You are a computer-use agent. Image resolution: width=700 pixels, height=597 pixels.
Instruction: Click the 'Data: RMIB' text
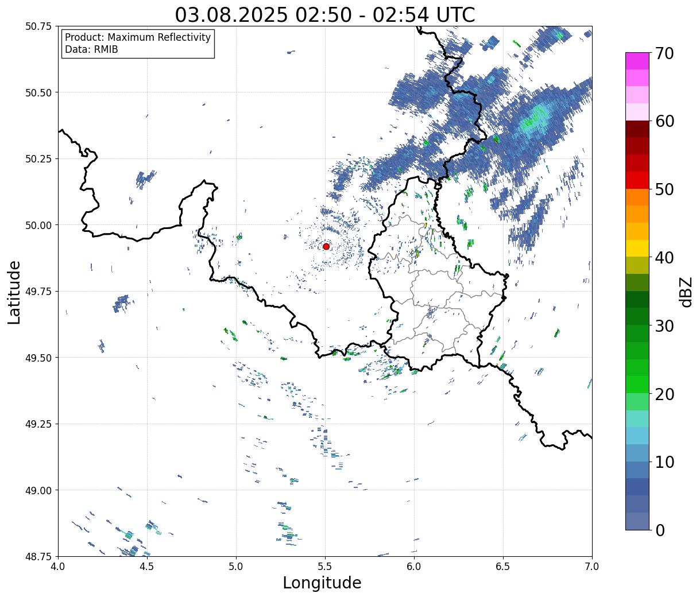pos(91,50)
